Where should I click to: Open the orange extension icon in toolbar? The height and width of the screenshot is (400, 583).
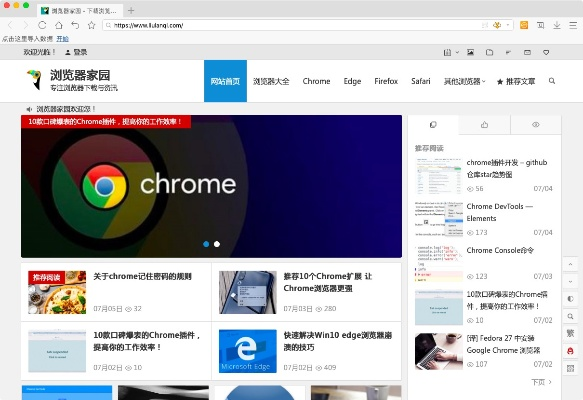pos(524,25)
